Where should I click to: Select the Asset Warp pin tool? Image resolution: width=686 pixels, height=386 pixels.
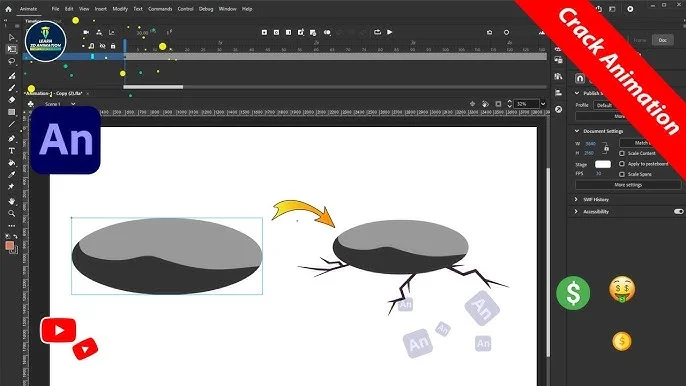(12, 187)
